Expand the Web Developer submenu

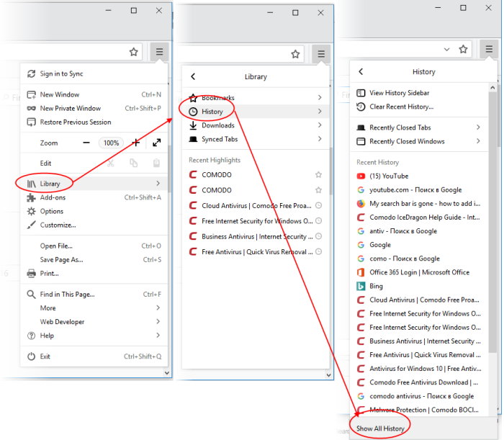pos(94,322)
